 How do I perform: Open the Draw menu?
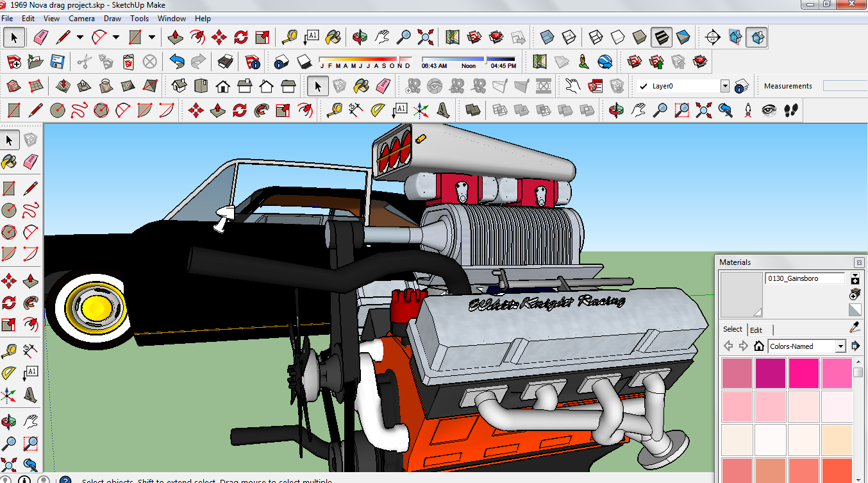(x=112, y=19)
